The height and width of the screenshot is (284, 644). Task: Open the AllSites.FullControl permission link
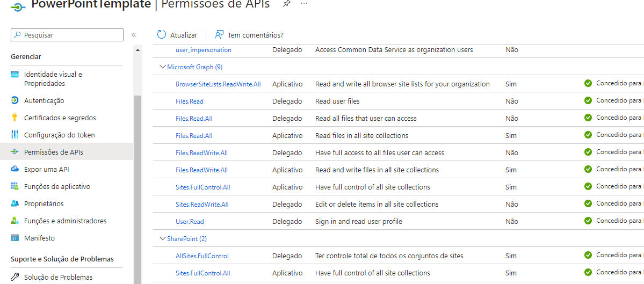(202, 256)
